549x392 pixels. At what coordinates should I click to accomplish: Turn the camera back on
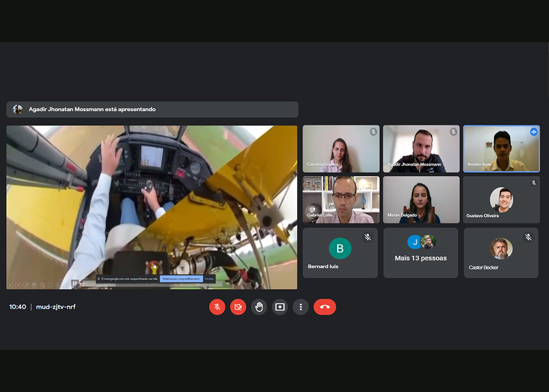point(237,307)
